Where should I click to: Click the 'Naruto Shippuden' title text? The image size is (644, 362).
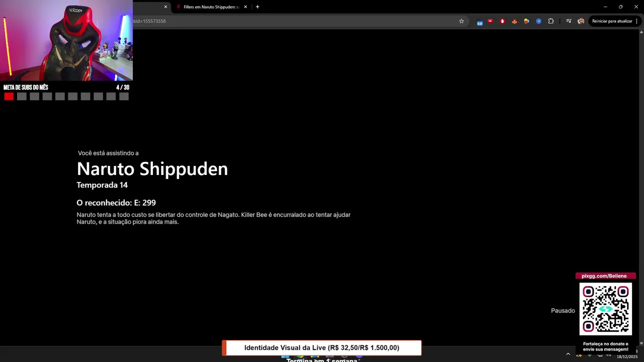152,168
